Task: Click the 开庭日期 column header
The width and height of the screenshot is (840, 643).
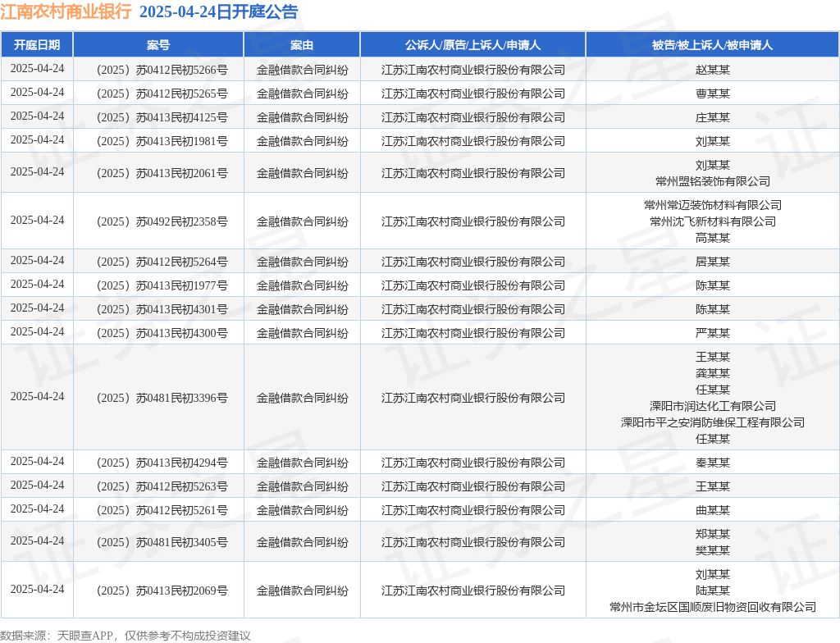Action: [37, 45]
